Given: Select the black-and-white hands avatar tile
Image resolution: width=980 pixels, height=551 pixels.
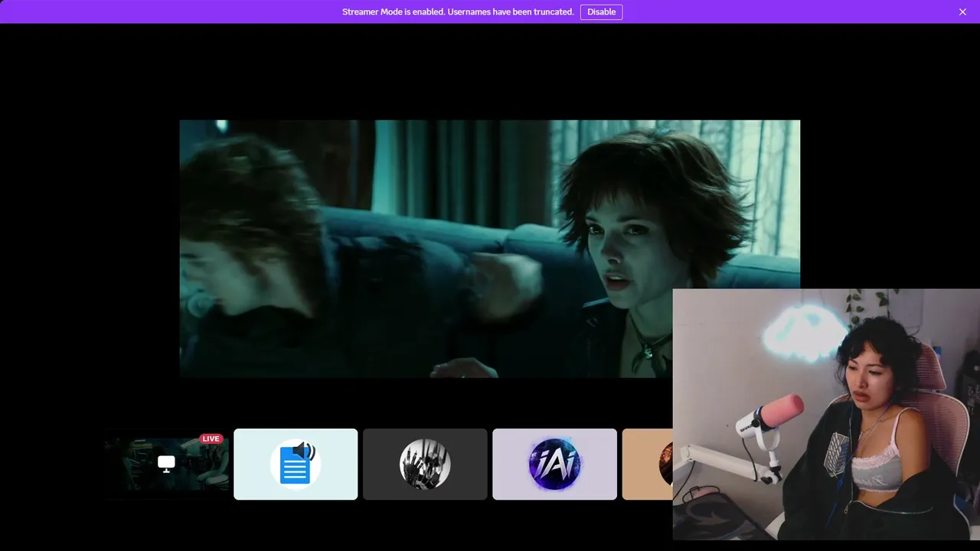Looking at the screenshot, I should (425, 465).
